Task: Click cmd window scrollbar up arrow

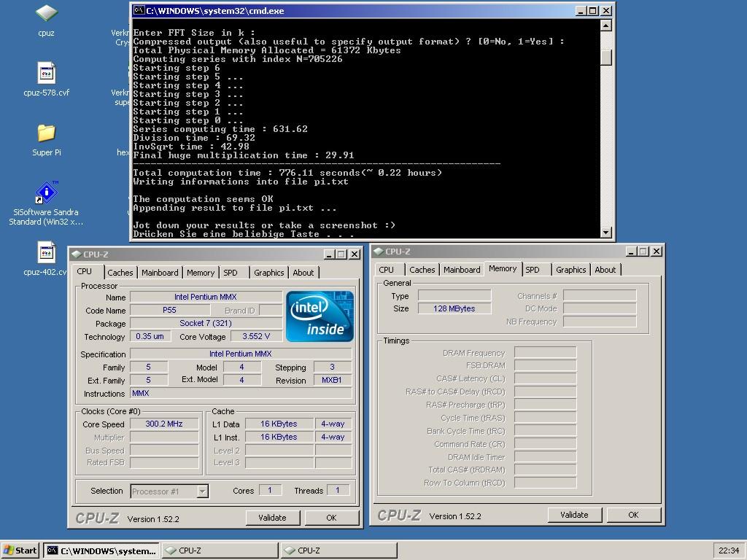Action: (x=606, y=26)
